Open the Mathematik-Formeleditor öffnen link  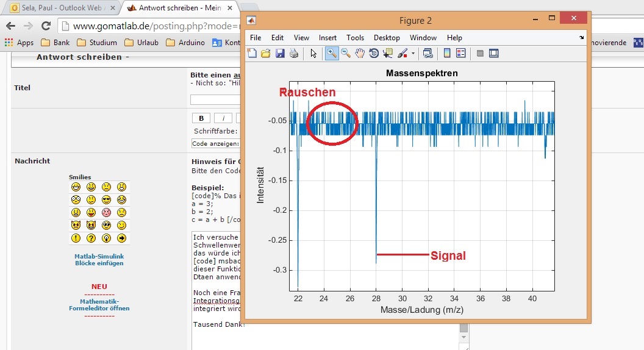point(99,305)
